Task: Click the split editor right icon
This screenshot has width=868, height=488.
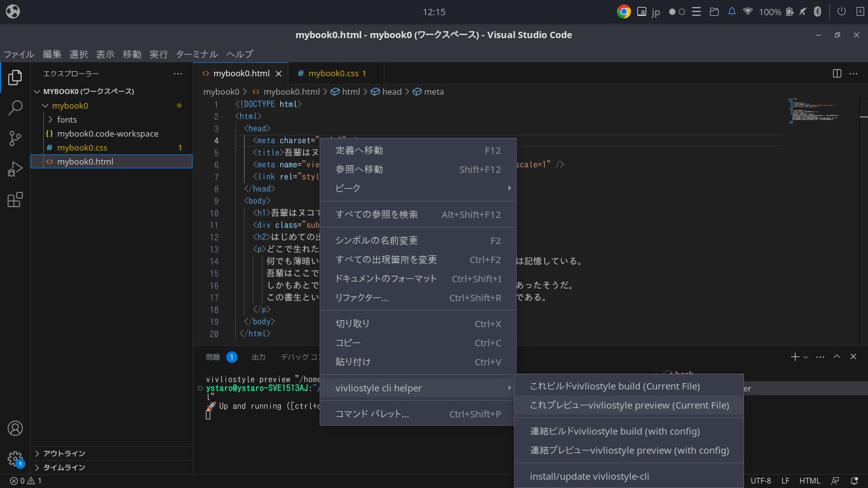Action: 837,74
